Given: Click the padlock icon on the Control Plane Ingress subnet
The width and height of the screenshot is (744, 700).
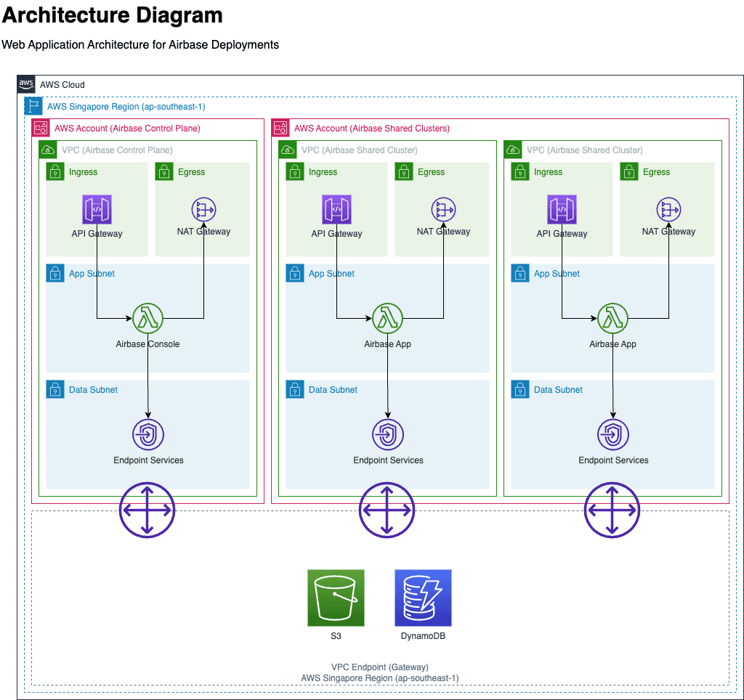Looking at the screenshot, I should pyautogui.click(x=55, y=171).
